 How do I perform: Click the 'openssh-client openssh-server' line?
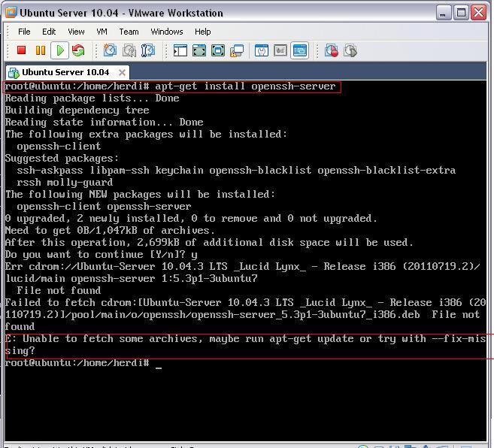point(104,207)
